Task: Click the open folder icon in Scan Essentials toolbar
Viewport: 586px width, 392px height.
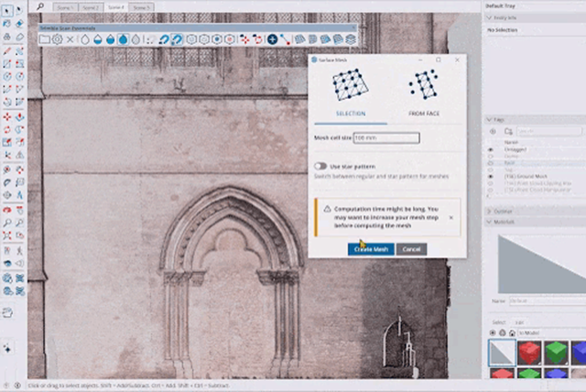Action: pos(44,39)
